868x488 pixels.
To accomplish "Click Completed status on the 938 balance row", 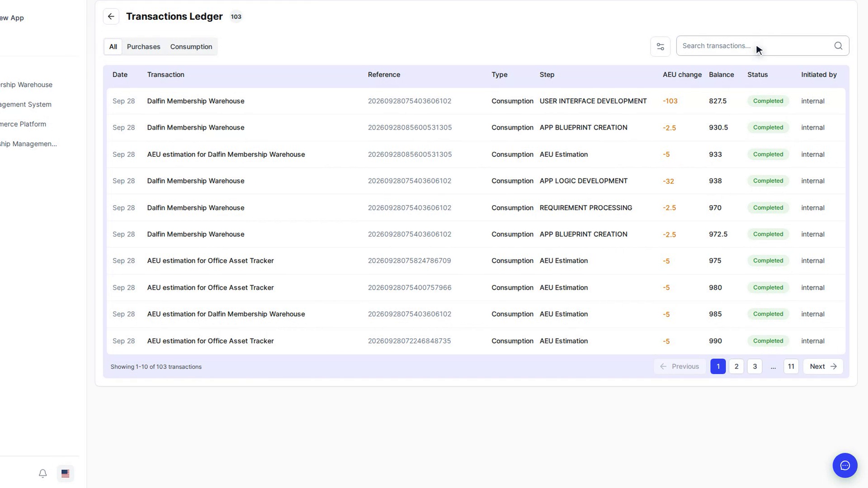I will tap(768, 181).
